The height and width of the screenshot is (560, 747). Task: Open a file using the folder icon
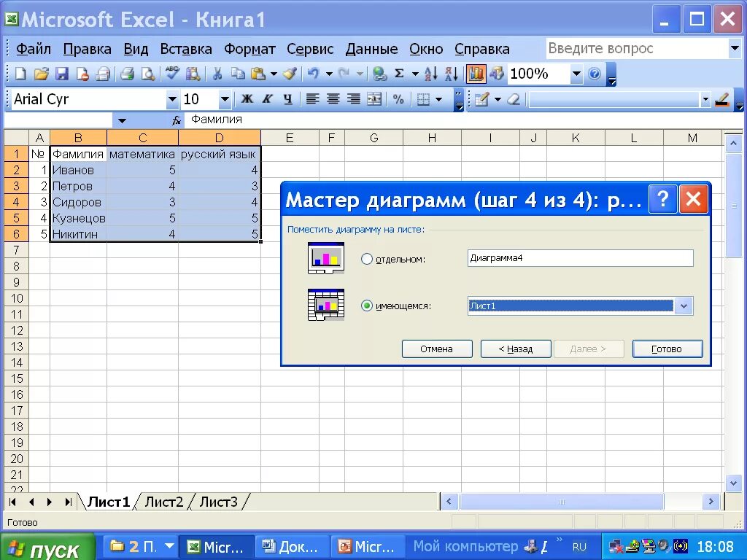point(42,74)
